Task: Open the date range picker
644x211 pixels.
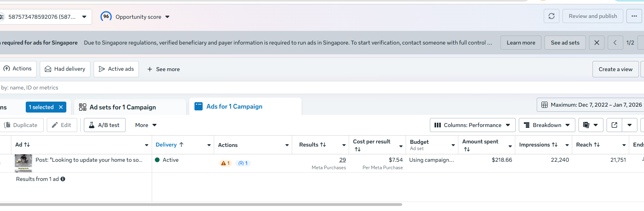Action: point(591,105)
